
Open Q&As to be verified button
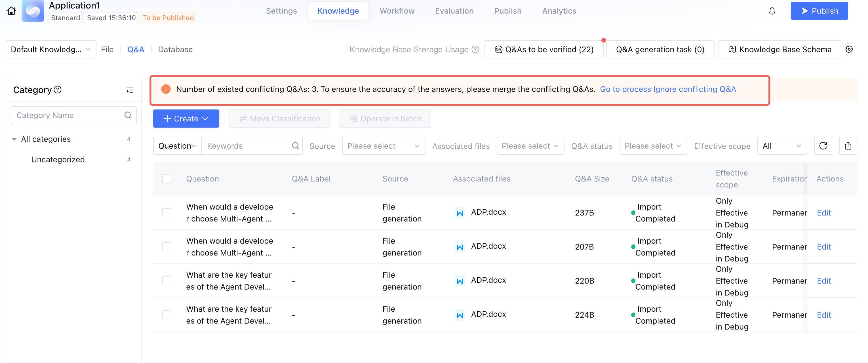click(x=544, y=50)
